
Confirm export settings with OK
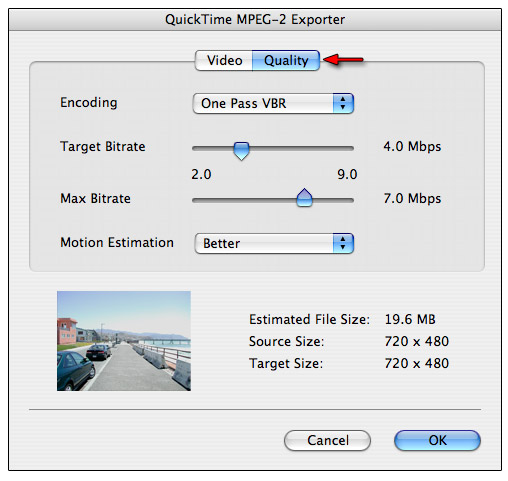tap(437, 440)
